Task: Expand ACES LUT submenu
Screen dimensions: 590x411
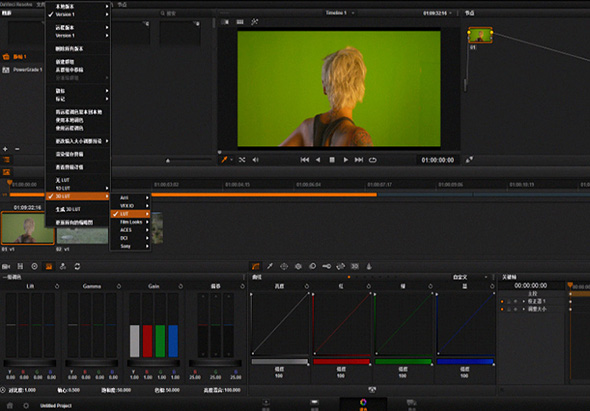Action: pyautogui.click(x=130, y=230)
